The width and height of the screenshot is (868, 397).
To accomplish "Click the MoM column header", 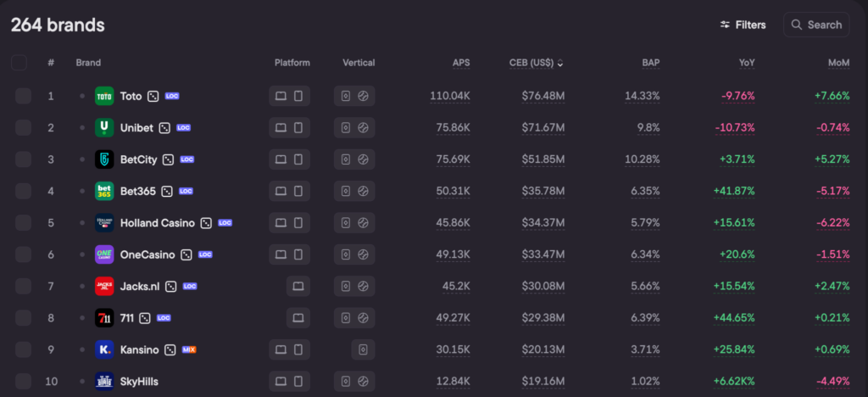I will tap(838, 63).
